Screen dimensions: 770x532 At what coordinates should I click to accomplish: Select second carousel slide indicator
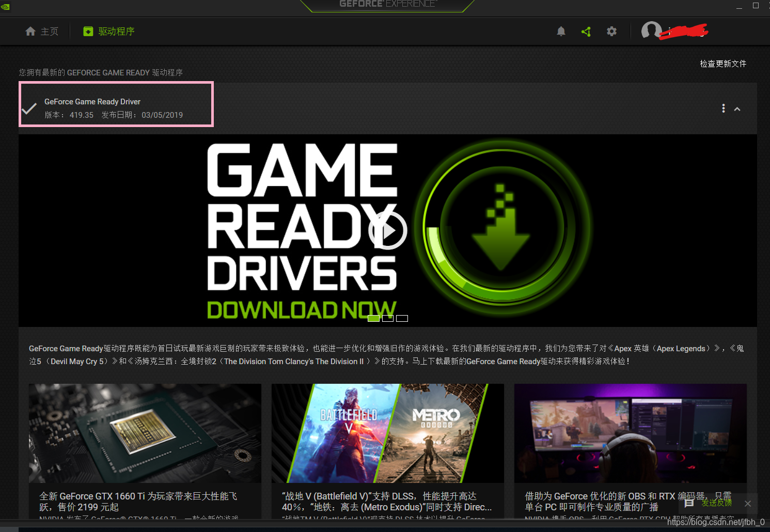[x=388, y=318]
